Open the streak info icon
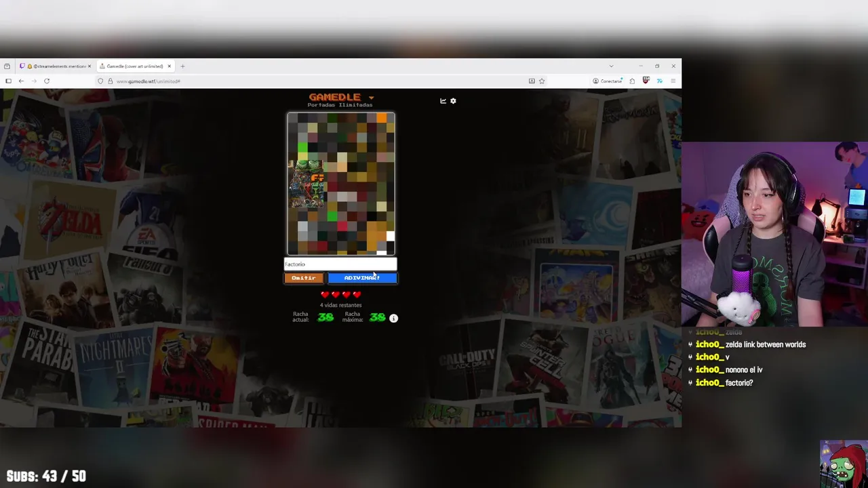Screen dimensions: 868x488 click(x=393, y=318)
